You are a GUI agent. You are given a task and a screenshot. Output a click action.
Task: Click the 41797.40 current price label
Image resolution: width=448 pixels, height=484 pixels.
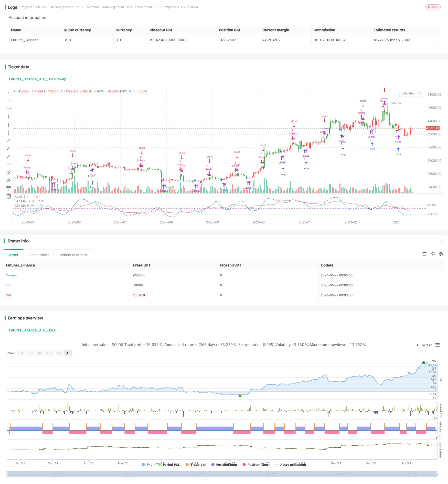(433, 128)
